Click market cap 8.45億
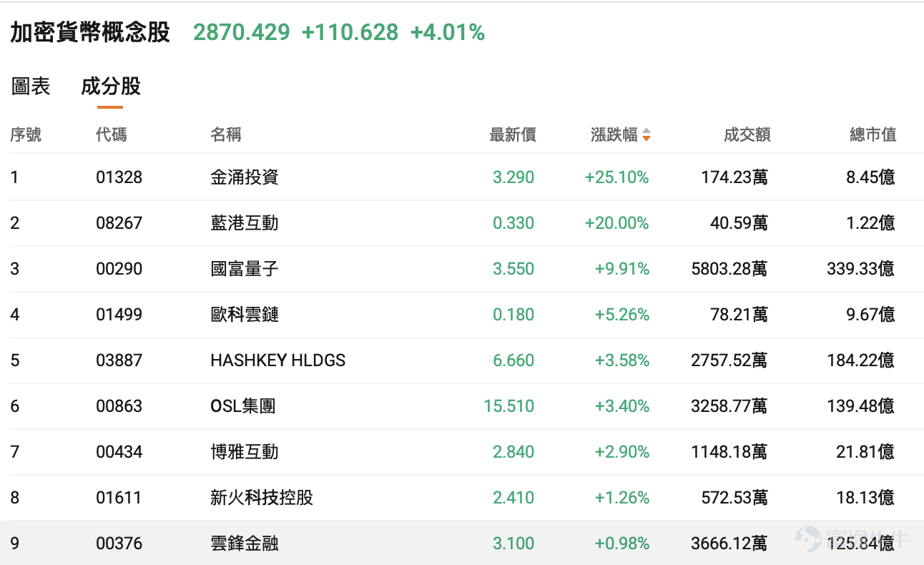 [870, 177]
